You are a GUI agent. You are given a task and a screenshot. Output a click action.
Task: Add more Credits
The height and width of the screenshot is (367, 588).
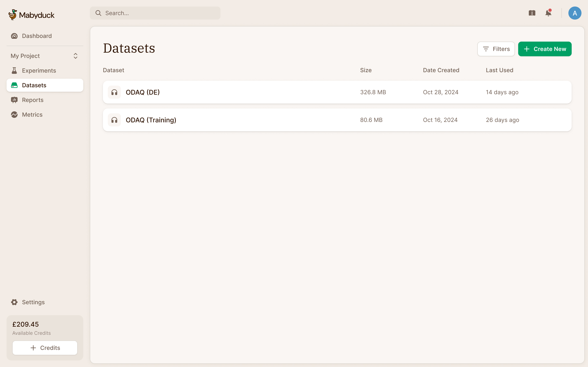click(x=45, y=348)
